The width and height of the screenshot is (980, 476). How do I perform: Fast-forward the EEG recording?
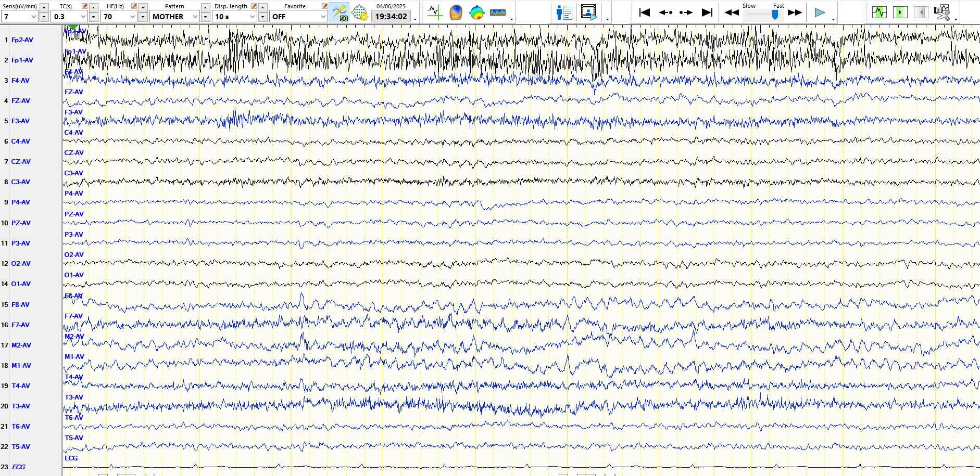point(795,12)
